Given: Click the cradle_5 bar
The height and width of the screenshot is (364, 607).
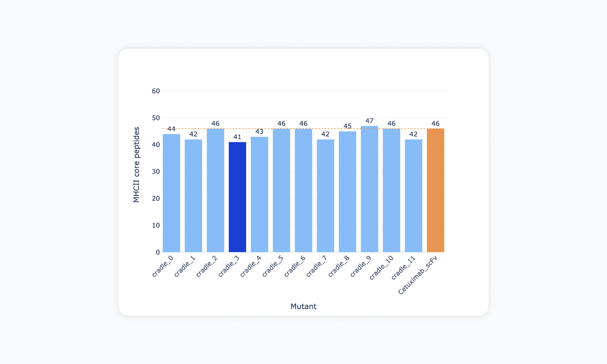Looking at the screenshot, I should click(281, 190).
